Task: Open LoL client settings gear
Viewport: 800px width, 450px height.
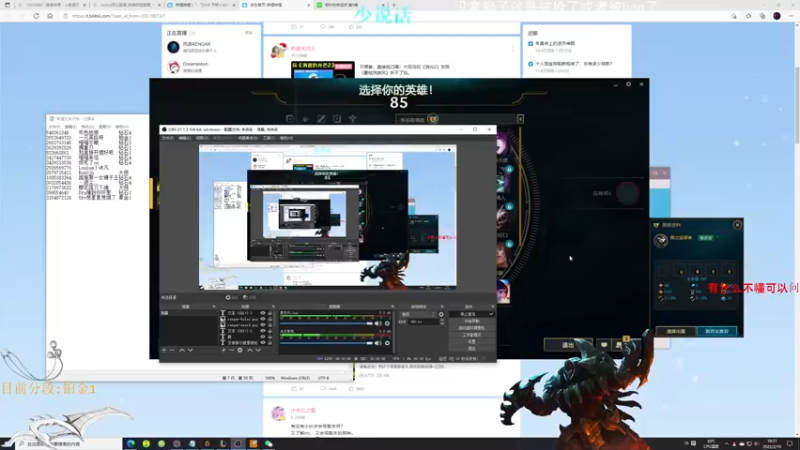Action: [629, 84]
